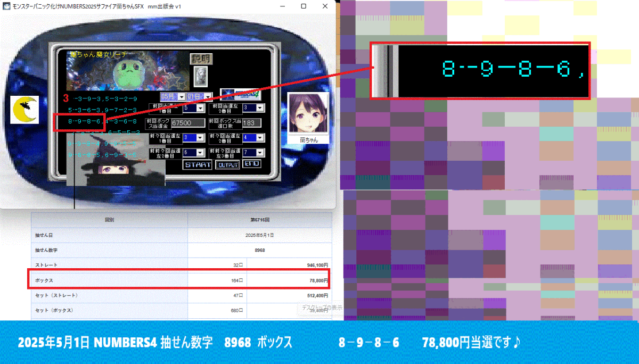Click the 前回ボックス当選口数 label
Image resolution: width=639 pixels, height=364 pixels.
pos(225,123)
